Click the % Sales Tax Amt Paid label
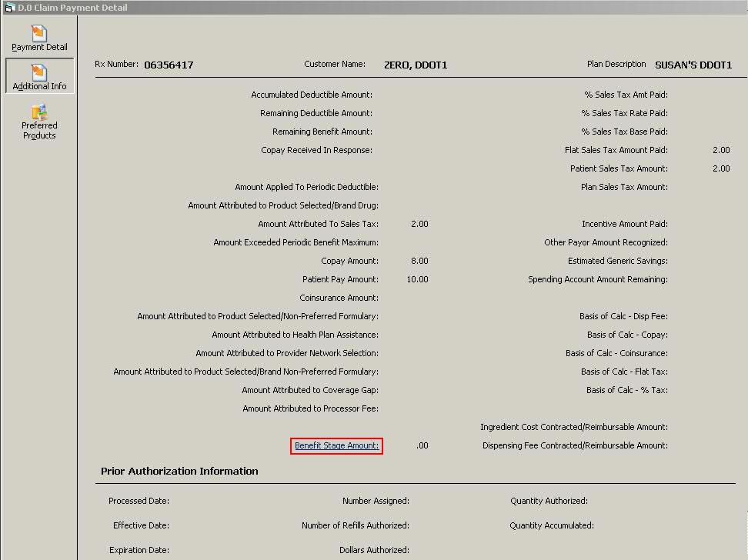This screenshot has width=748, height=560. click(626, 95)
